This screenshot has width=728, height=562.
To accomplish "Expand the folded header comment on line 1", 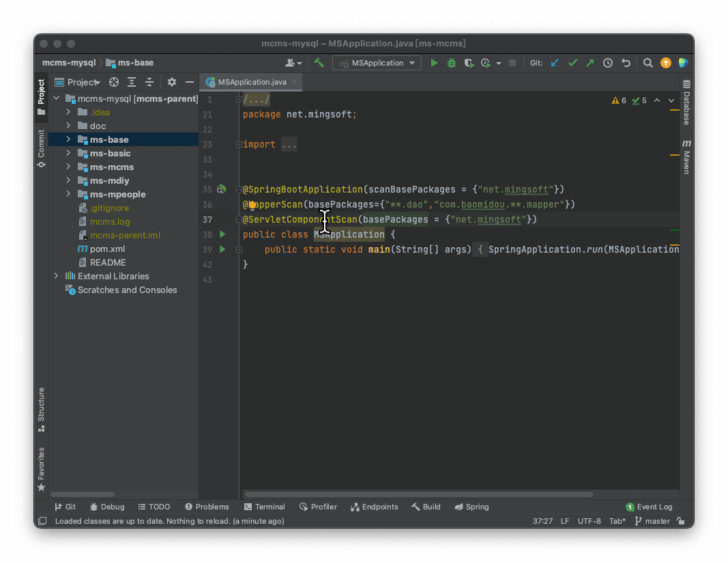I will pos(239,100).
